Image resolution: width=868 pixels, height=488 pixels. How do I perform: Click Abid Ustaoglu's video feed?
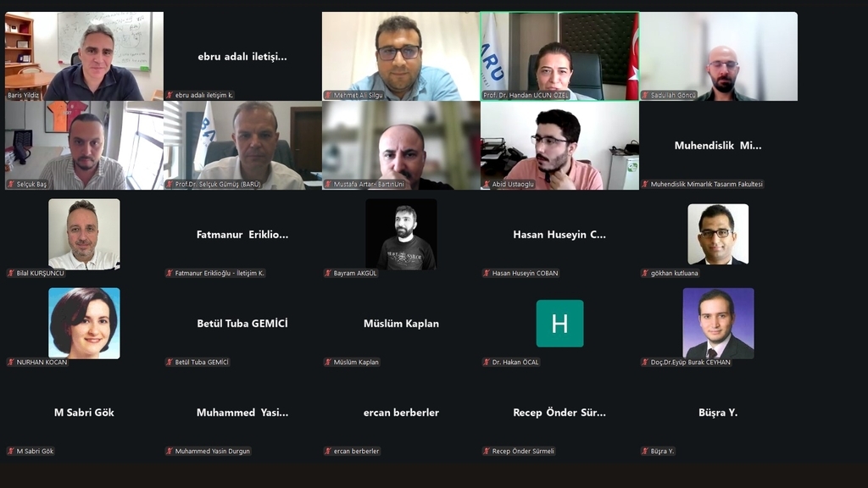[x=559, y=146]
